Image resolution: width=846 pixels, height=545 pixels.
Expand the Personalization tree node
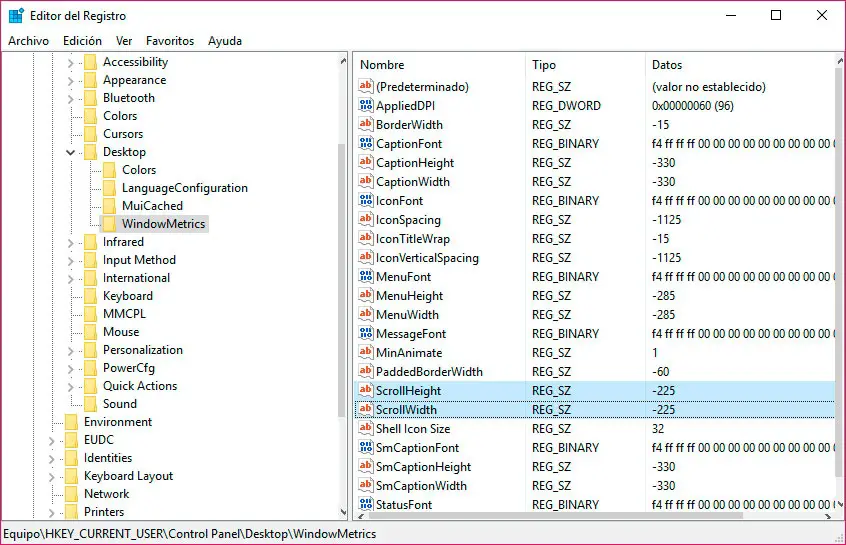coord(70,351)
